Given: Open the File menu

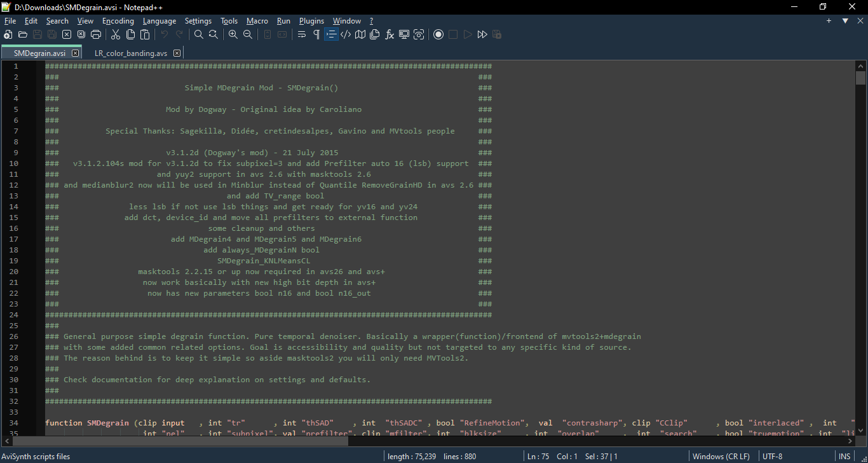Looking at the screenshot, I should 10,21.
